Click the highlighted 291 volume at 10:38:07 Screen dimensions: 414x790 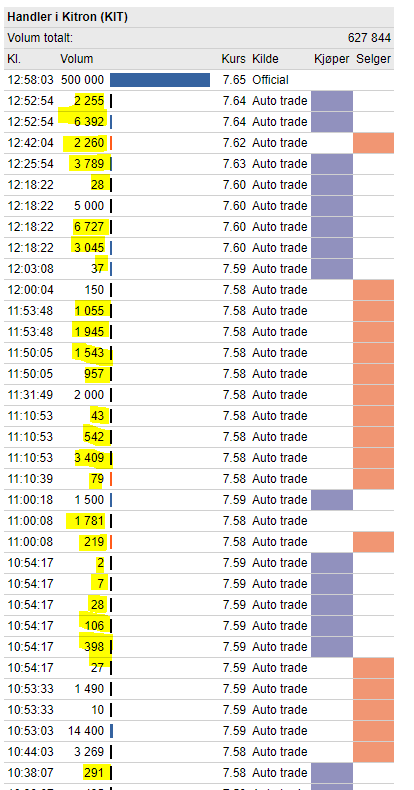pyautogui.click(x=94, y=773)
